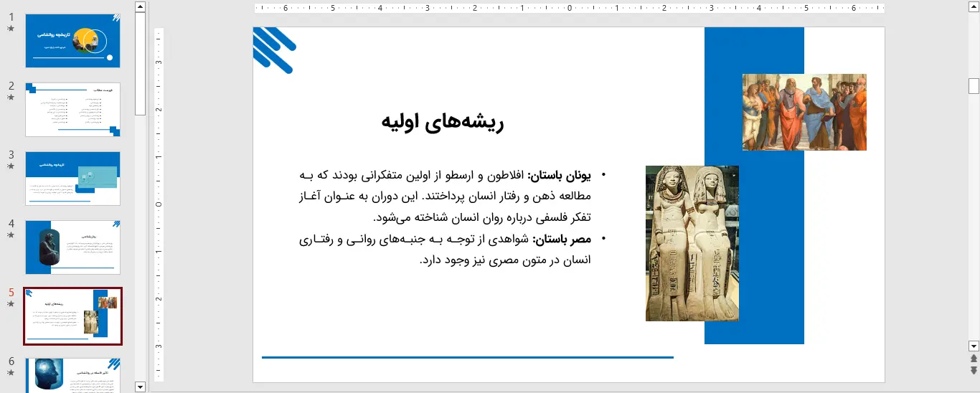Click thumbnail pane scrollbar down arrow
This screenshot has width=980, height=393.
[140, 387]
